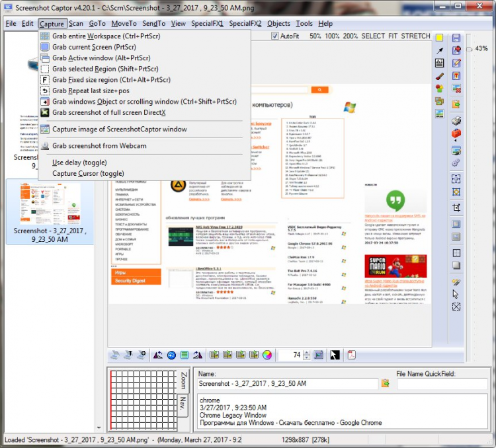Click status bar text 1298x887 [278k]
Image resolution: width=496 pixels, height=448 pixels.
click(x=306, y=440)
